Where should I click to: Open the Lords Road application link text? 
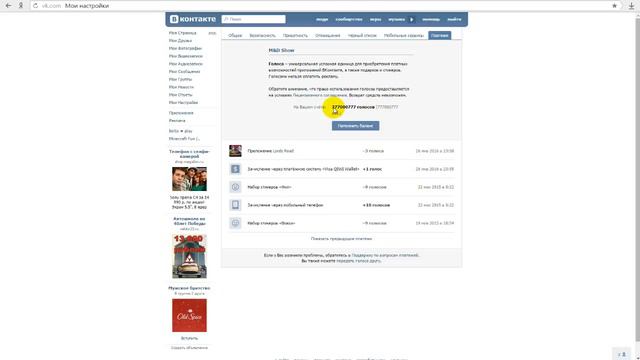(283, 151)
